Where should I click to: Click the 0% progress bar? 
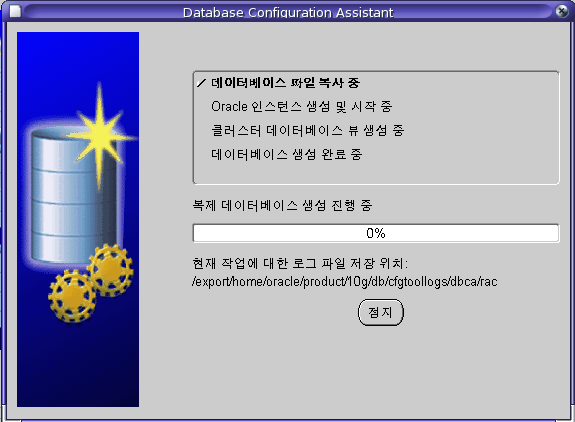pyautogui.click(x=376, y=233)
